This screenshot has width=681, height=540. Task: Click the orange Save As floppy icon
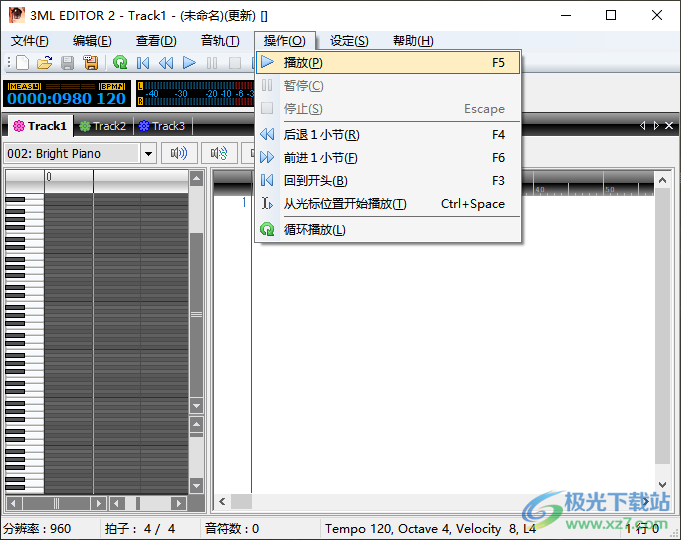pyautogui.click(x=91, y=63)
